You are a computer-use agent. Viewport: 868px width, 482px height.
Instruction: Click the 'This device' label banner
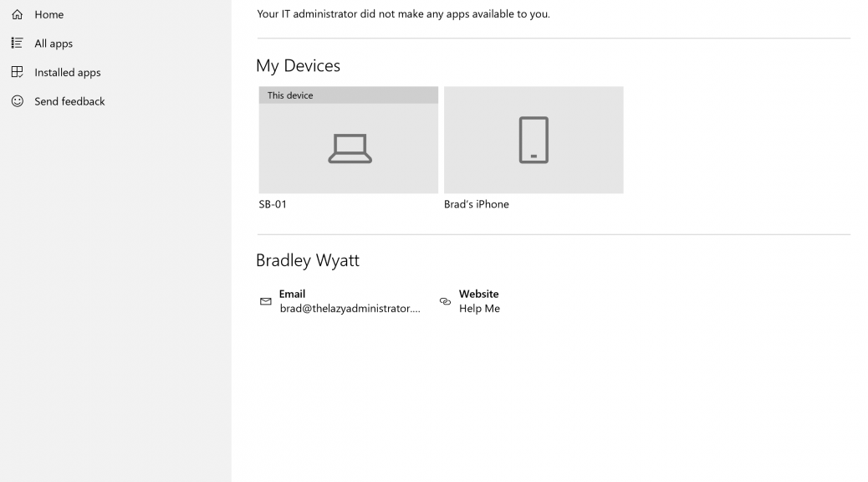348,95
